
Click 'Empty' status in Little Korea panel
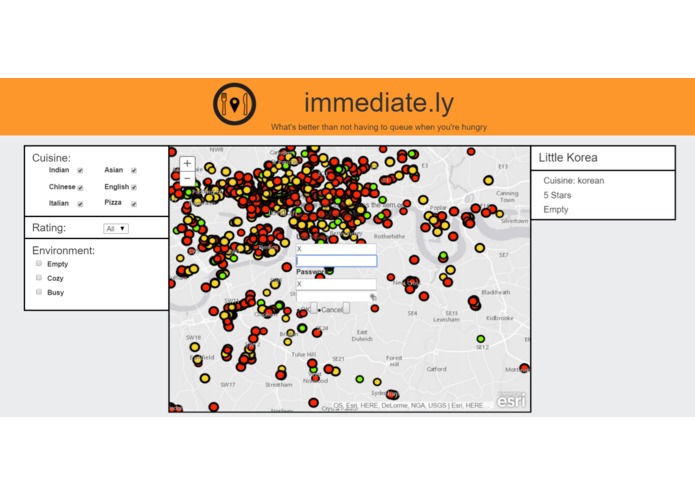coord(556,210)
